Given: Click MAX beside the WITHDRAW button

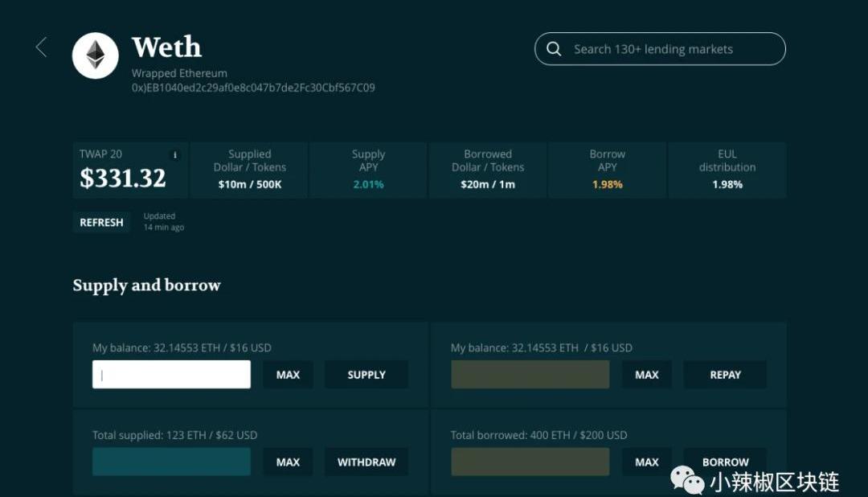Looking at the screenshot, I should click(288, 462).
